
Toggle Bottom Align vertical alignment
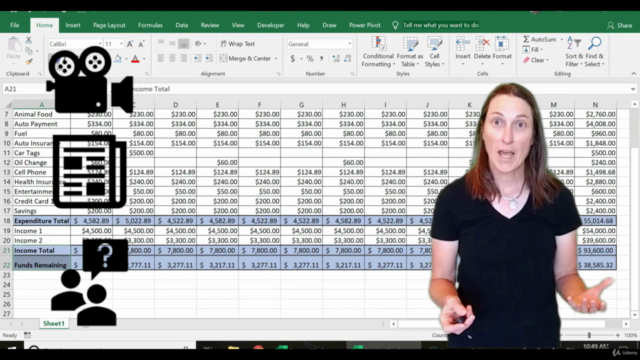(184, 43)
